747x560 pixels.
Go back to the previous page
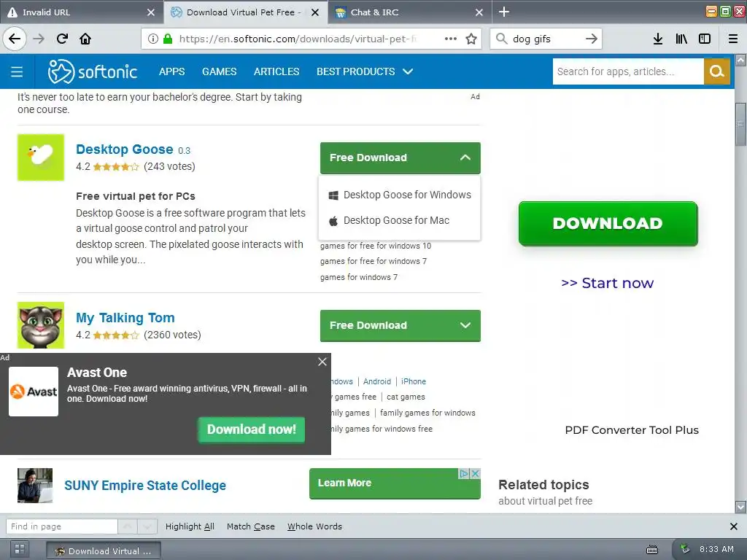click(x=15, y=39)
